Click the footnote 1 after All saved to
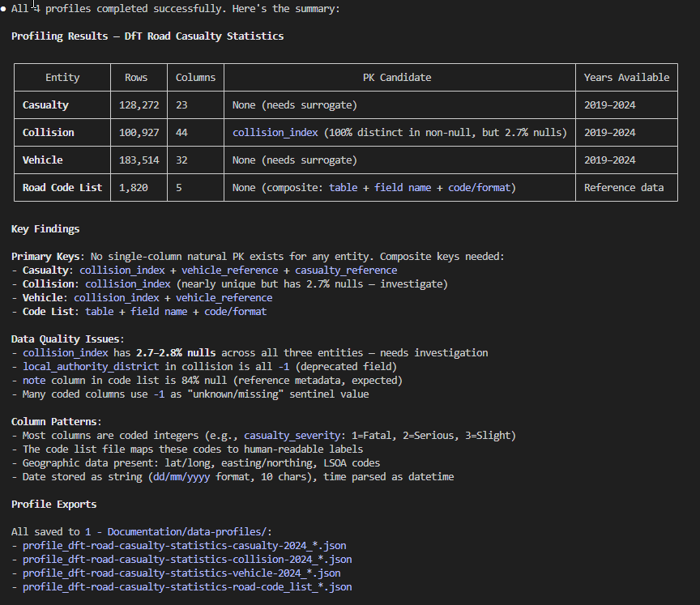The height and width of the screenshot is (605, 700). click(87, 531)
